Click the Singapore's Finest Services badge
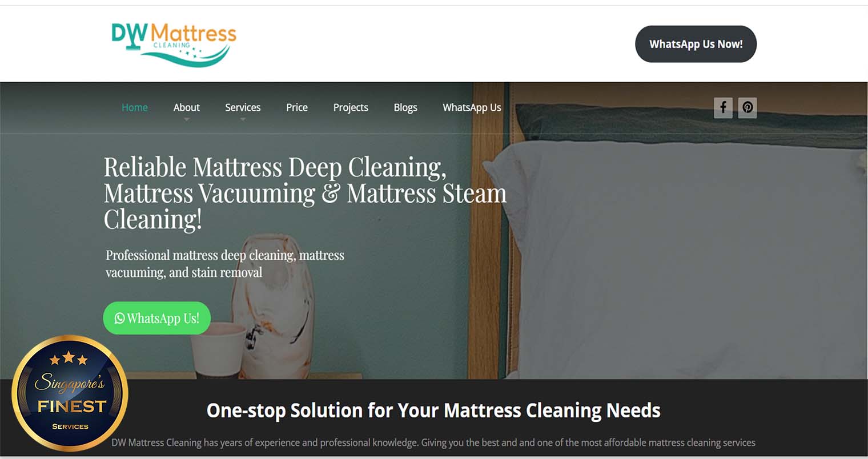868x459 pixels. click(70, 393)
